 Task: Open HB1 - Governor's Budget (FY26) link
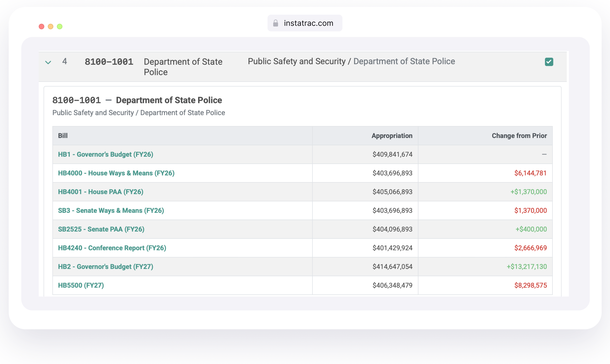(x=106, y=154)
